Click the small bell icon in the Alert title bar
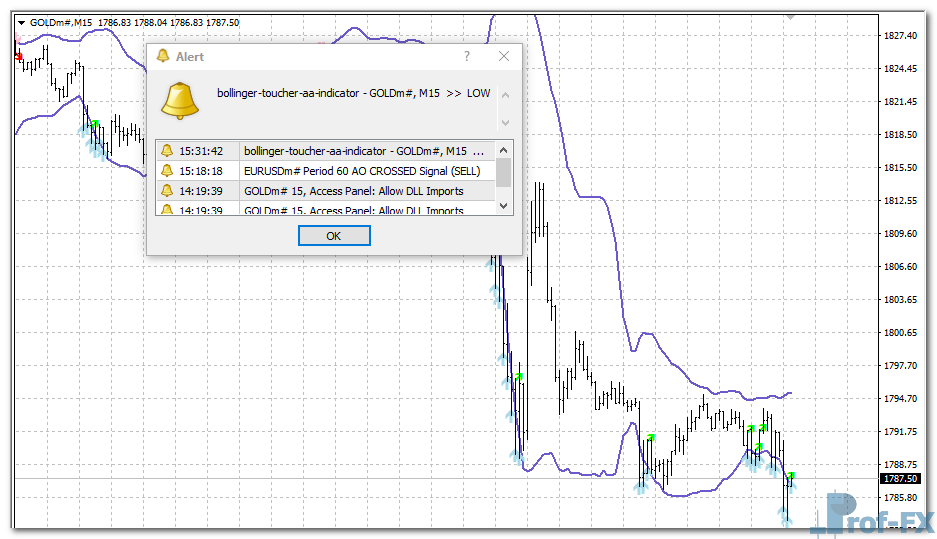The image size is (937, 539). 163,57
